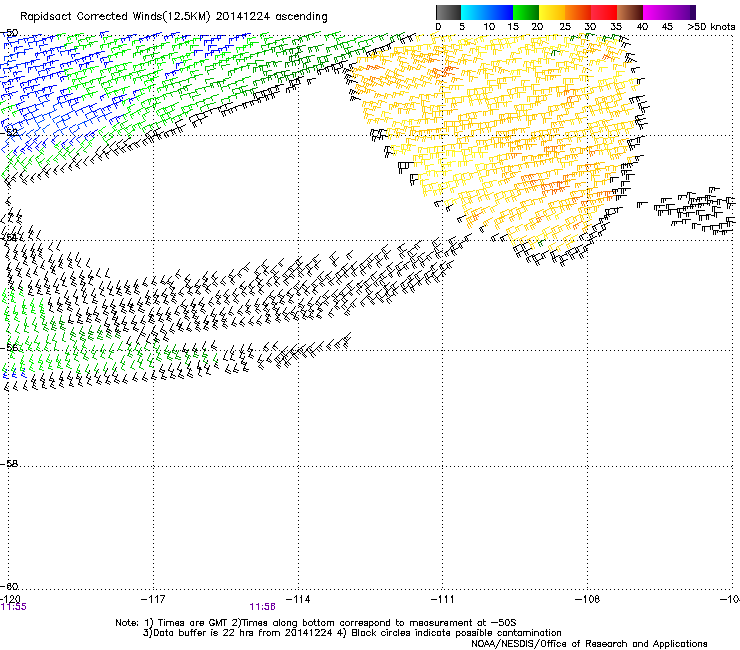Click the note line 'Times are GMT'
Viewport: 740px width, 650px height.
tap(193, 623)
